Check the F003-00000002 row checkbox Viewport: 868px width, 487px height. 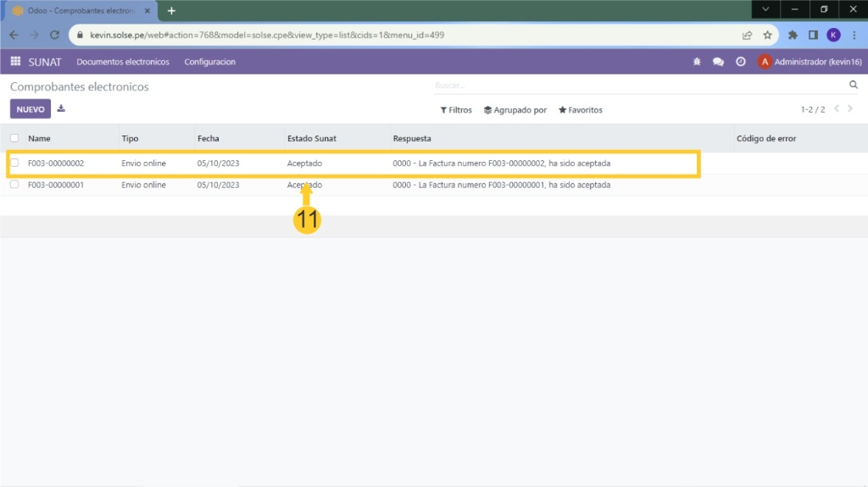tap(14, 163)
